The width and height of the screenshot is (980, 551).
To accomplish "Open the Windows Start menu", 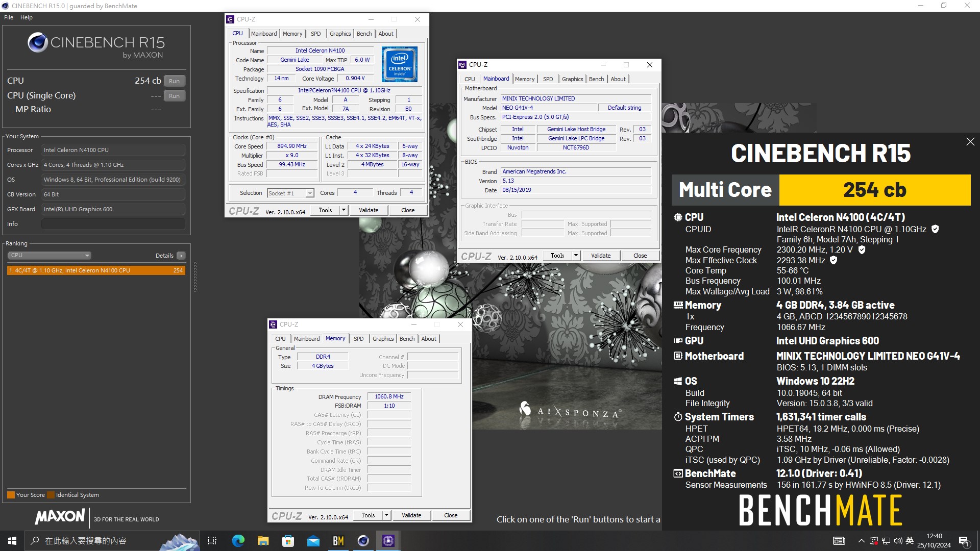I will [x=12, y=541].
